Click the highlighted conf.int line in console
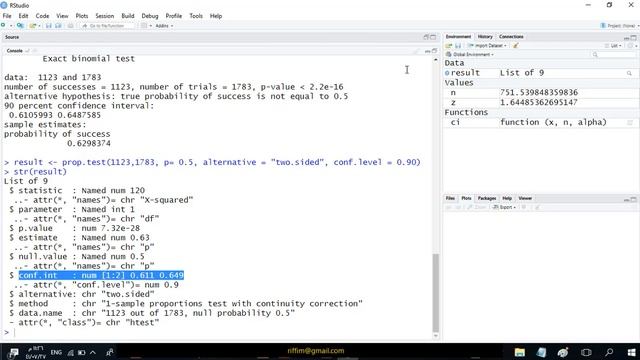Image resolution: width=640 pixels, height=360 pixels. pos(101,276)
